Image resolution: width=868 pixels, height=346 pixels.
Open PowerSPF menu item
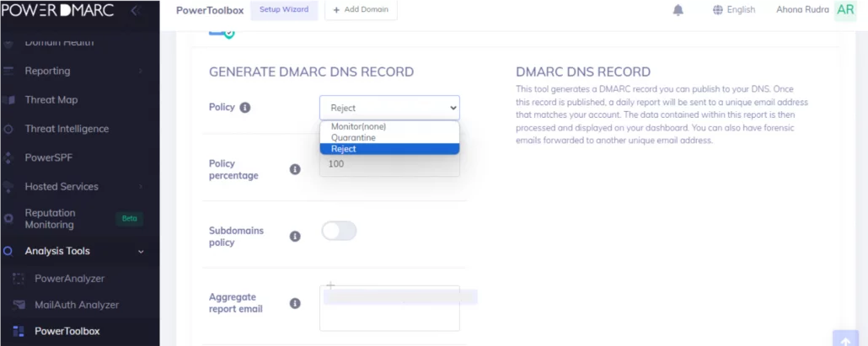[49, 158]
